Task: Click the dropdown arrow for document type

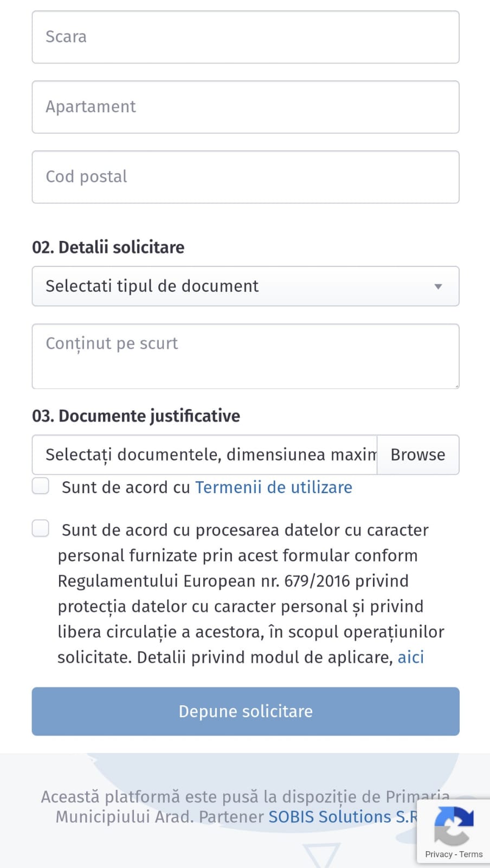Action: [438, 286]
